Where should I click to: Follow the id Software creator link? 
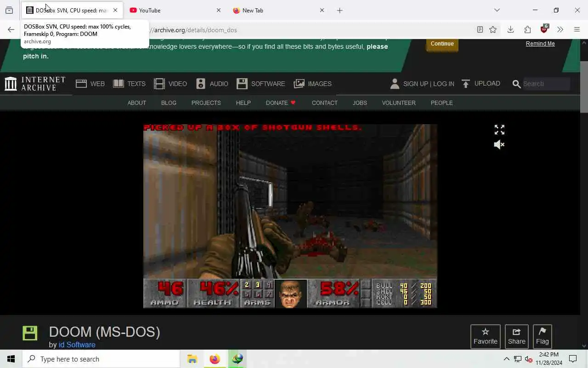[77, 345]
